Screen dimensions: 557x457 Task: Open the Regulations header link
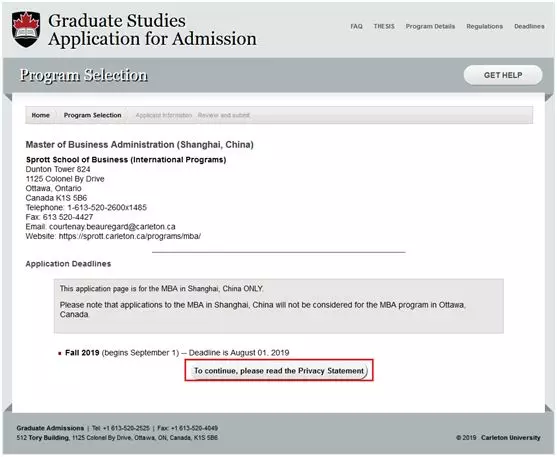[485, 26]
